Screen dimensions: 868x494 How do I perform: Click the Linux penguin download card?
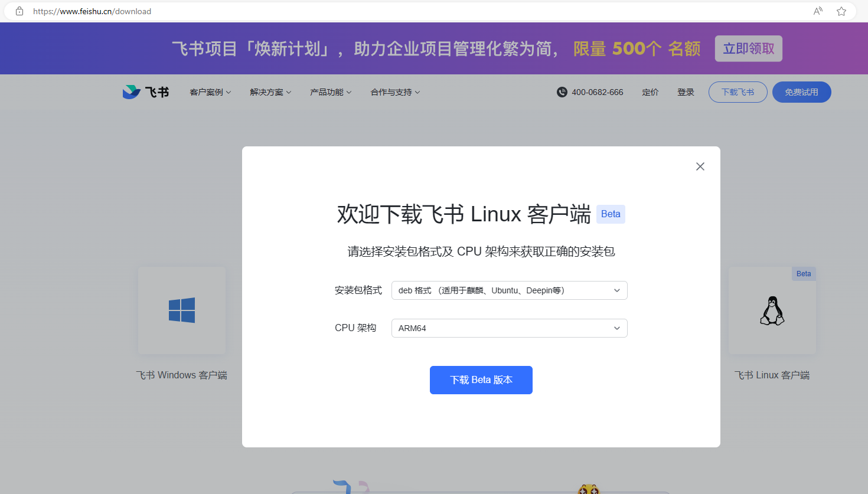[772, 310]
